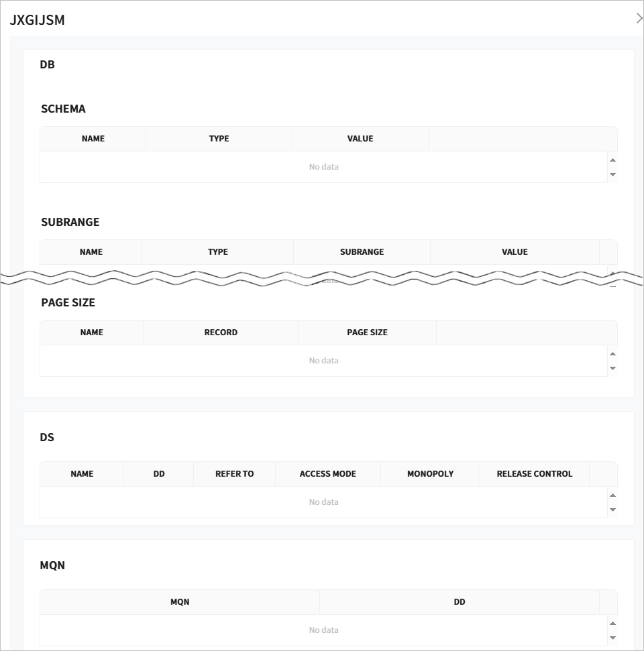The width and height of the screenshot is (644, 651).
Task: Click the RELEASE CONTROL column header
Action: (x=535, y=474)
